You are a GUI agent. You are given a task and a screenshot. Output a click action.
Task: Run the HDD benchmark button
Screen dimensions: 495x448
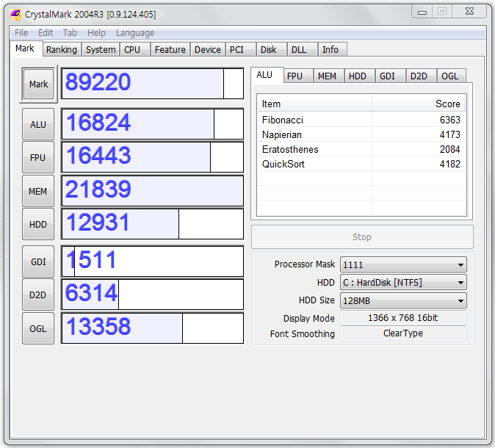click(38, 224)
